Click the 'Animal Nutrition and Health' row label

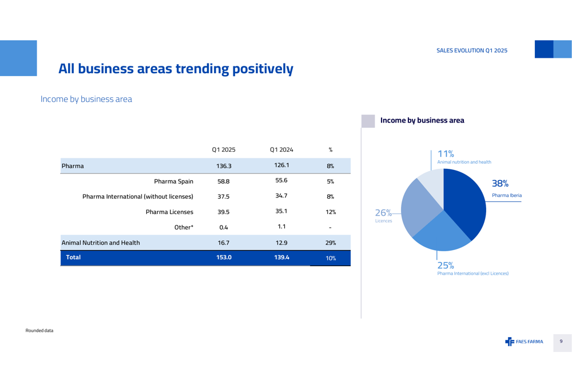(x=101, y=243)
